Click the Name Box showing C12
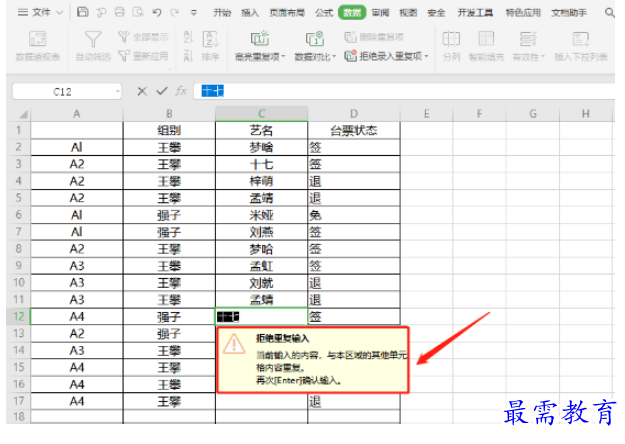The height and width of the screenshot is (444, 625). tap(63, 92)
